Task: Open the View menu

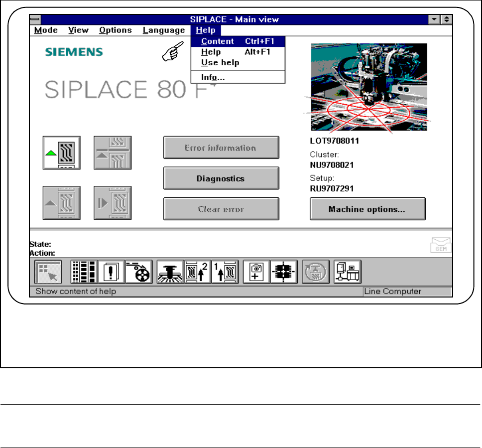Action: 78,30
